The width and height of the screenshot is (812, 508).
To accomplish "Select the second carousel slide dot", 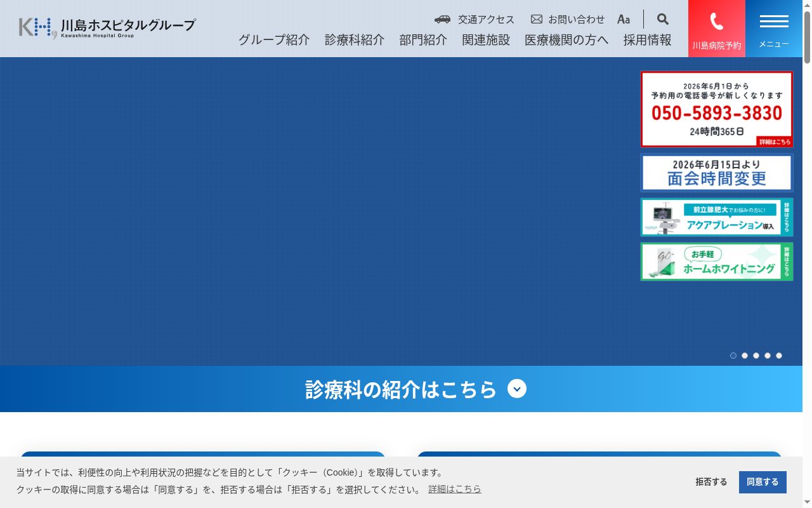I will (x=745, y=356).
